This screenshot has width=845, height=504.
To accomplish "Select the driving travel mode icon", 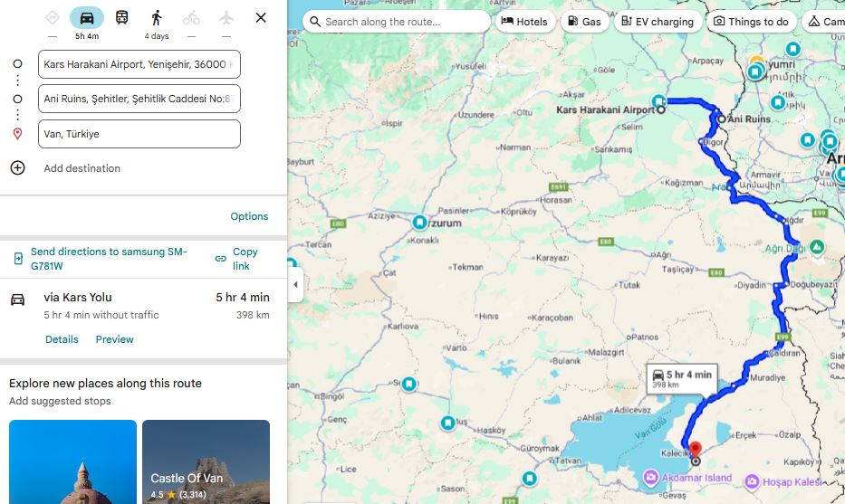I will click(87, 18).
